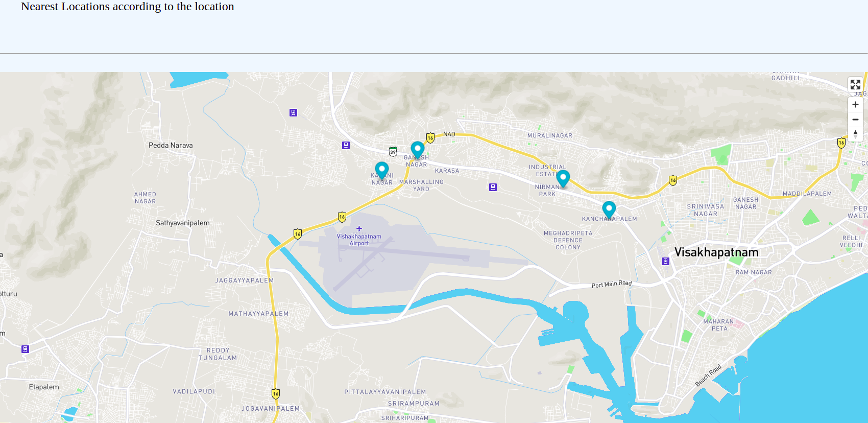The width and height of the screenshot is (868, 423).
Task: Select the marker at Kakani Nagar
Action: [381, 170]
